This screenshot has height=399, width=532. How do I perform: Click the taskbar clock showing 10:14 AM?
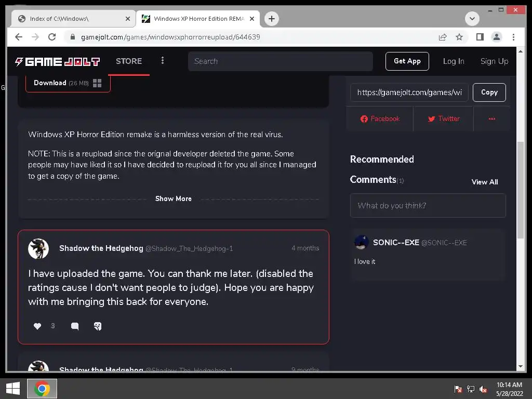click(509, 389)
